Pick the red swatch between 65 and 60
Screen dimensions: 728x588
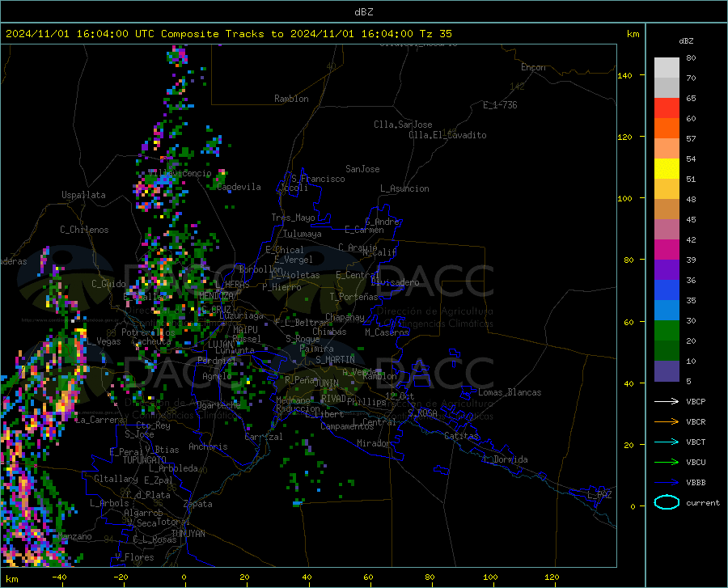pos(667,108)
